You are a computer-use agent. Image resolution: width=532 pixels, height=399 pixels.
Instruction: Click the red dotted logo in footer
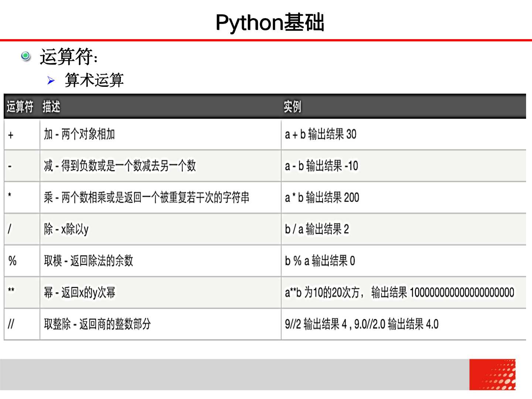point(492,375)
